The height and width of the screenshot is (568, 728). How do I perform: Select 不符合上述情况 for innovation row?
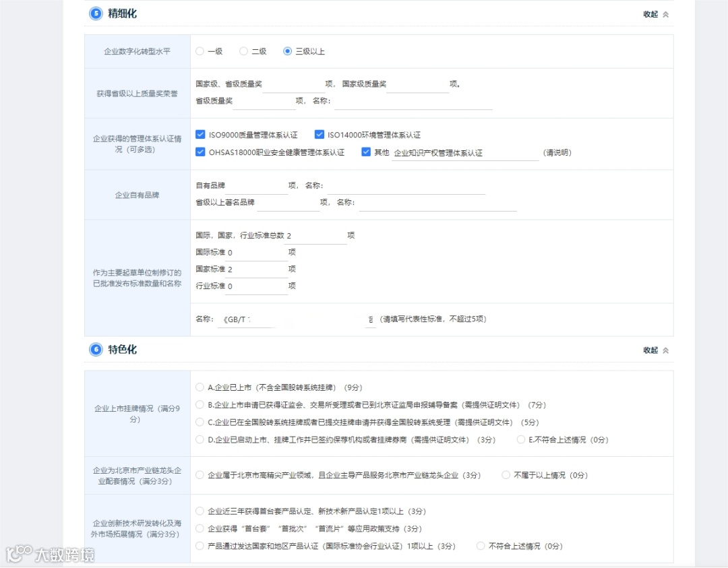tap(481, 546)
